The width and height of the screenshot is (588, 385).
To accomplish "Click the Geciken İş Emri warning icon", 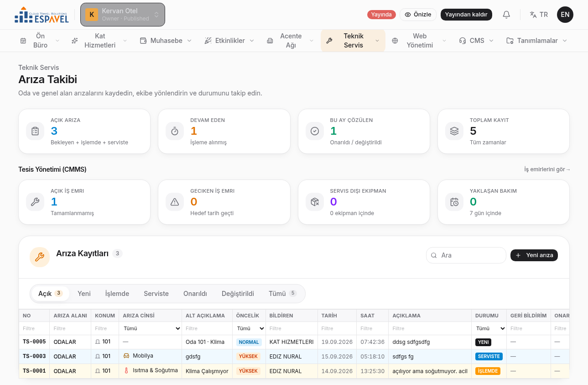I will click(175, 202).
